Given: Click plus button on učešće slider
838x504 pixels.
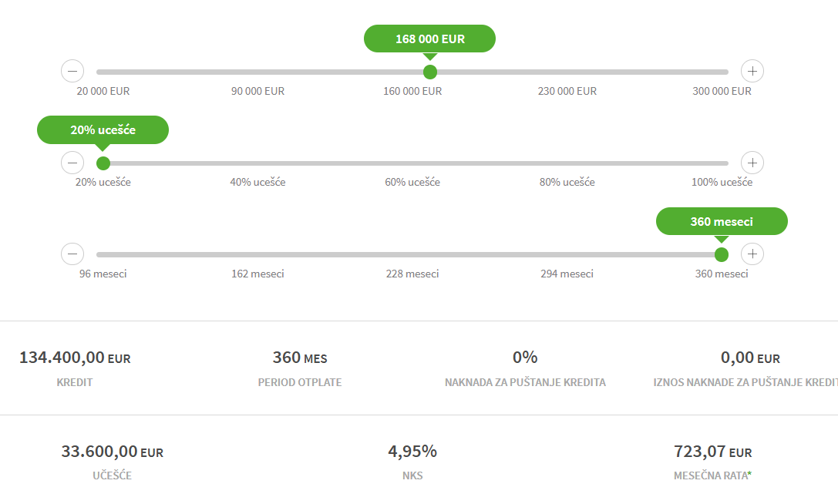Looking at the screenshot, I should 752,163.
